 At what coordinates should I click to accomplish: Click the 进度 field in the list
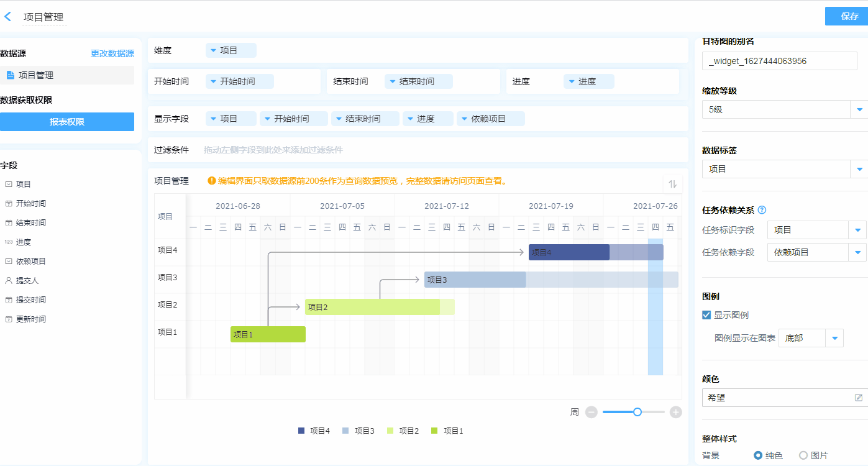[24, 242]
